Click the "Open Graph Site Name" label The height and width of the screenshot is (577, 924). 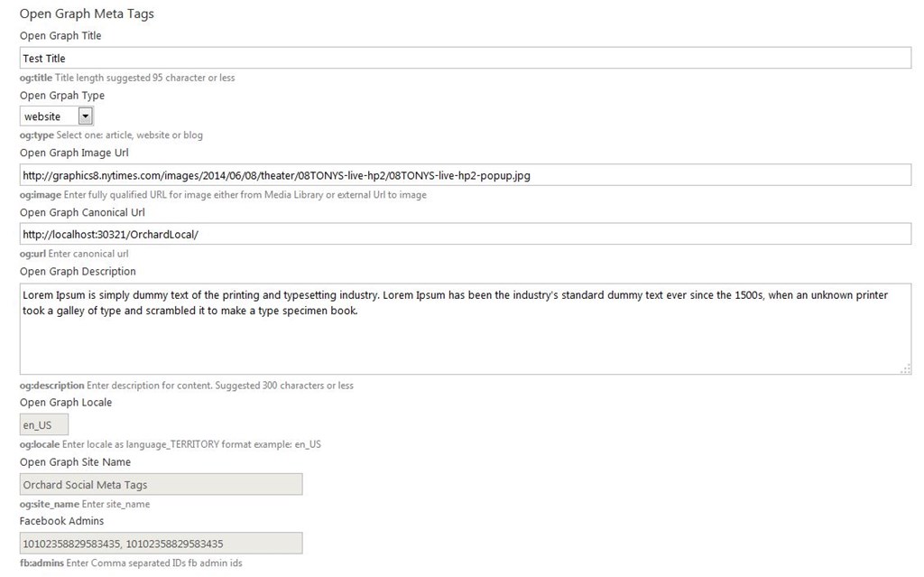click(x=75, y=462)
